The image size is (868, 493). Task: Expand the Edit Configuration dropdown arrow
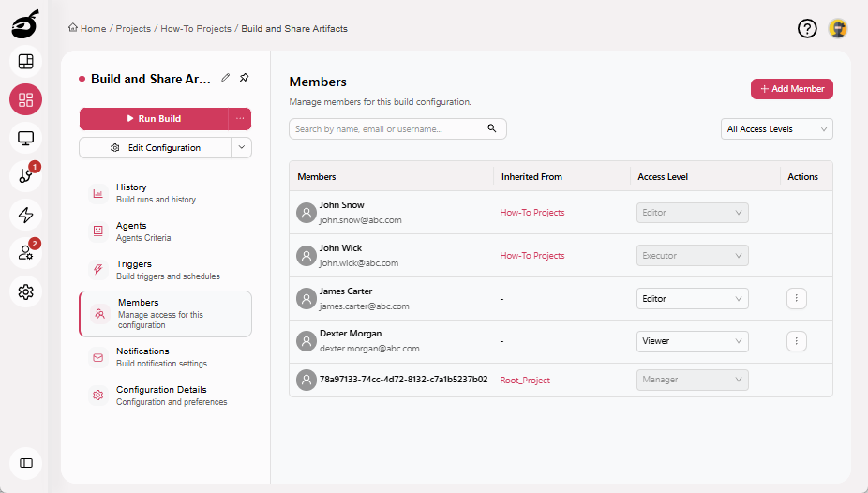pyautogui.click(x=241, y=148)
